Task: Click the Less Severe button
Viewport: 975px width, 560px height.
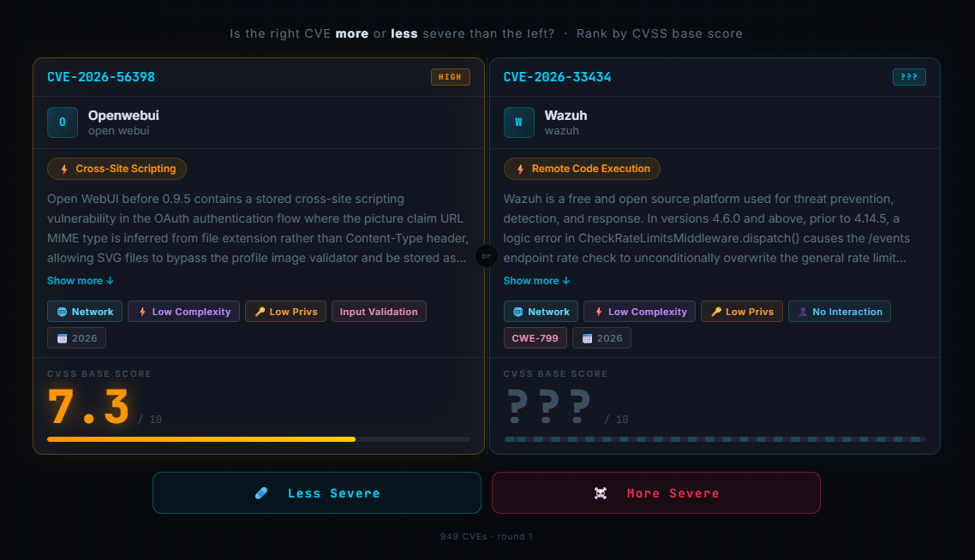Action: click(x=316, y=493)
